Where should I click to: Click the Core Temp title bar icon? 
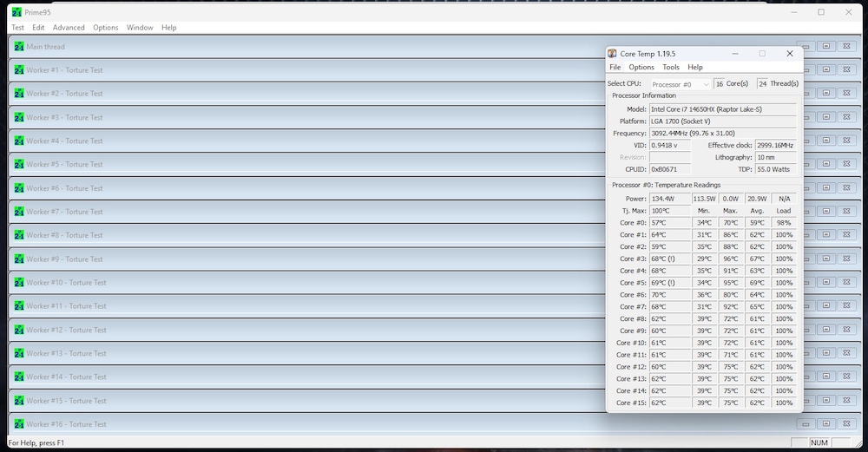pos(613,54)
